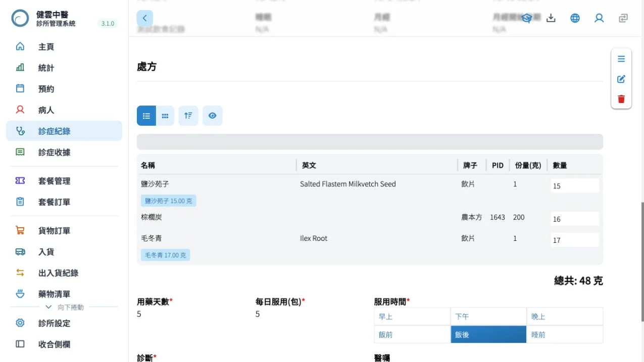This screenshot has width=644, height=362.
Task: Open language globe icon
Action: pos(575,18)
